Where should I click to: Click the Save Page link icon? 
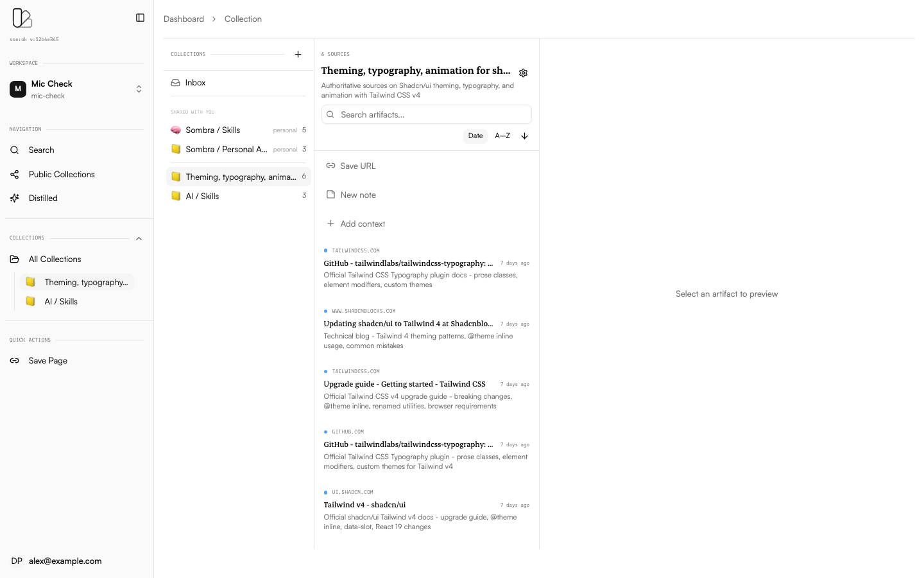coord(15,361)
